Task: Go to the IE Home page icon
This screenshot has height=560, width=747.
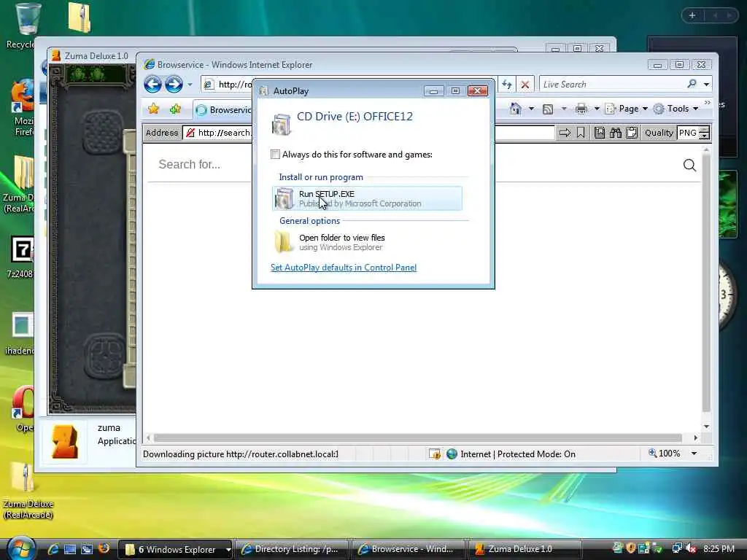Action: click(516, 109)
